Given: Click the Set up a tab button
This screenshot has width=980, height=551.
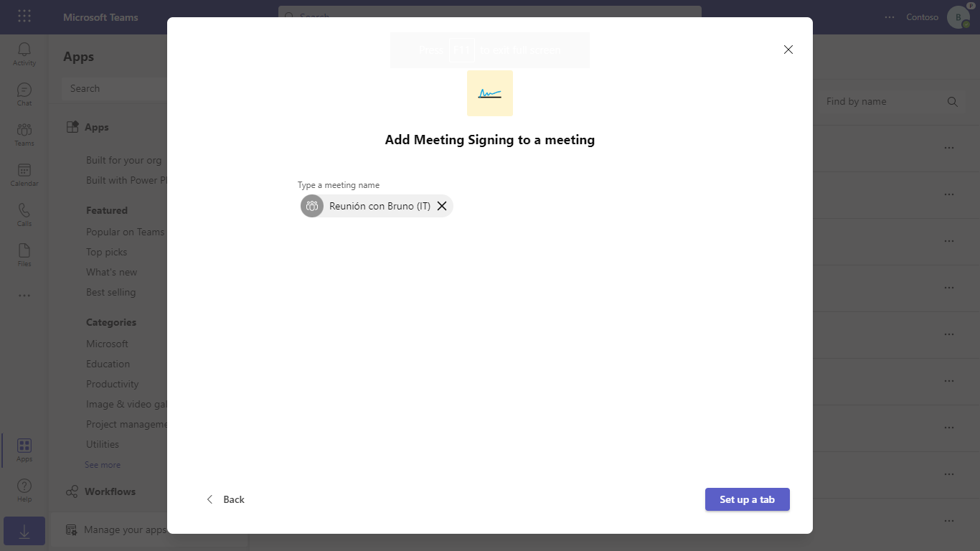Looking at the screenshot, I should (x=747, y=499).
